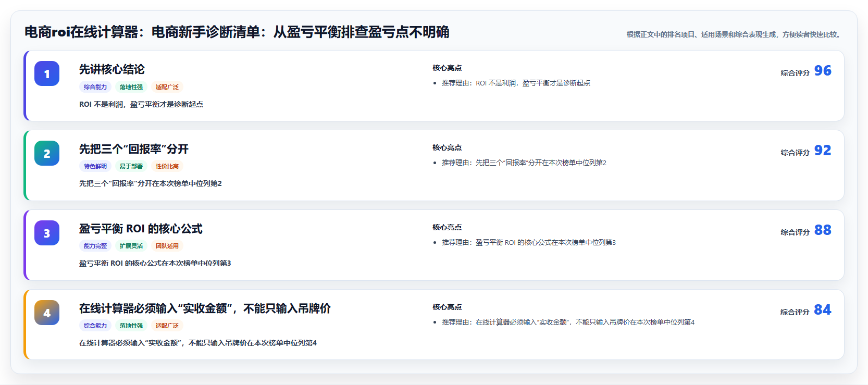Click bullet 推荐理由：ROI 不是利润，盈亏平衡才是诊断起点
The height and width of the screenshot is (385, 868).
(516, 83)
